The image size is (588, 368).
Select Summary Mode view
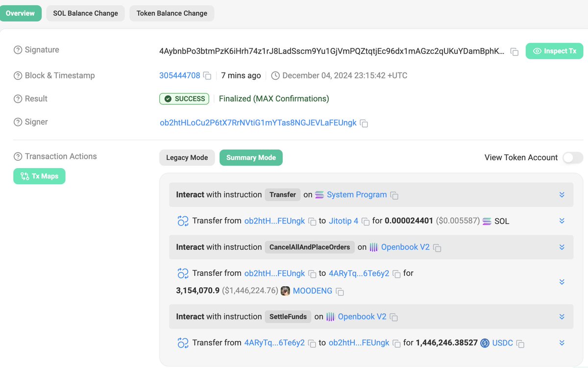click(x=251, y=158)
